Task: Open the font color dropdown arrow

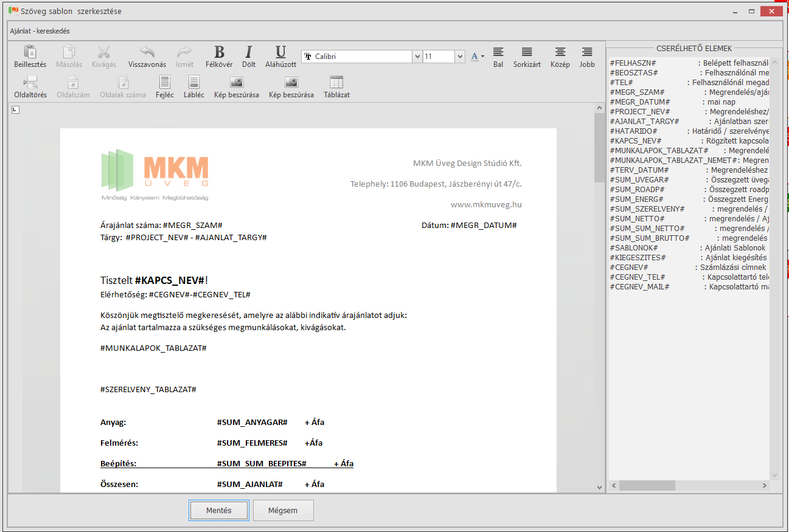Action: click(x=482, y=57)
